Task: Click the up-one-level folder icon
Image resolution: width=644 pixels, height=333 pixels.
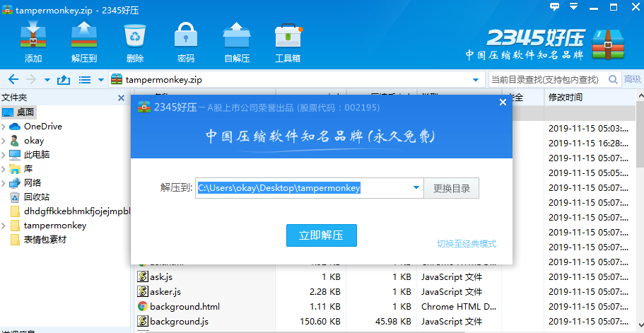Action: [x=63, y=80]
